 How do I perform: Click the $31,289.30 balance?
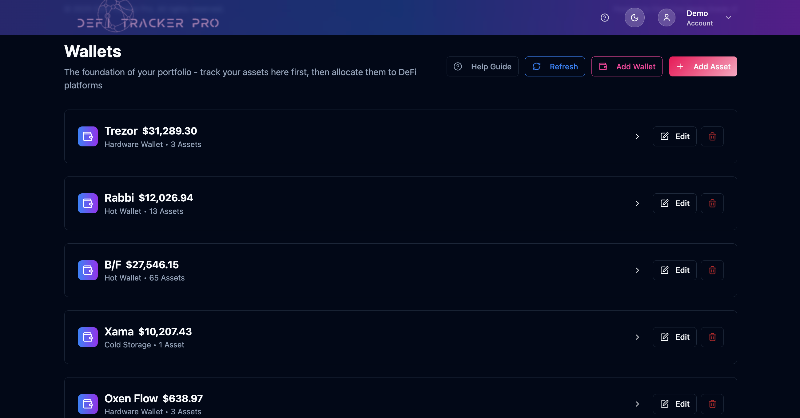(169, 131)
